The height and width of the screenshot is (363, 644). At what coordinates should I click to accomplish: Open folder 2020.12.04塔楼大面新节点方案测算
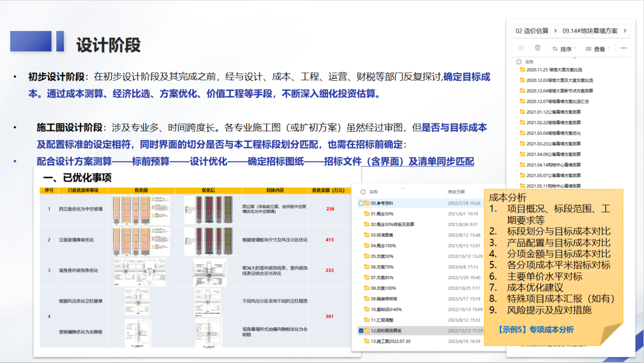(556, 91)
